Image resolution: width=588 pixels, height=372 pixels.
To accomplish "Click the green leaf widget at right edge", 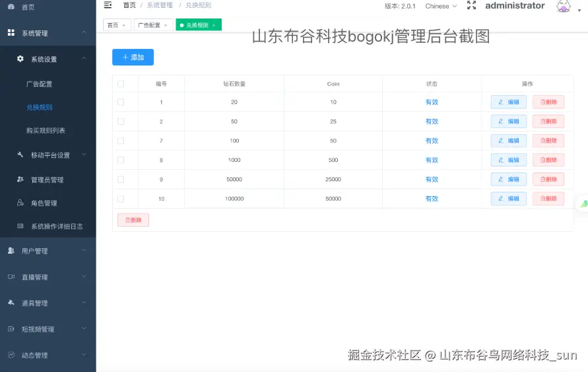I will click(x=583, y=204).
